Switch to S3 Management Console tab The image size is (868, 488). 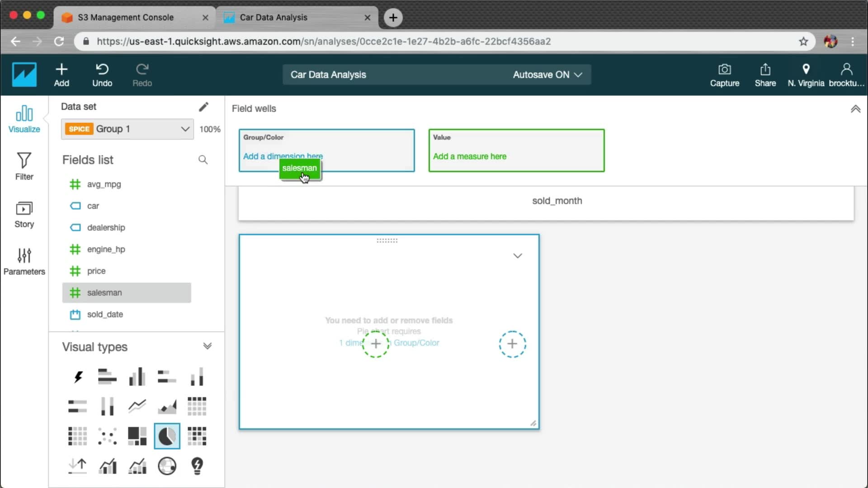pos(126,17)
